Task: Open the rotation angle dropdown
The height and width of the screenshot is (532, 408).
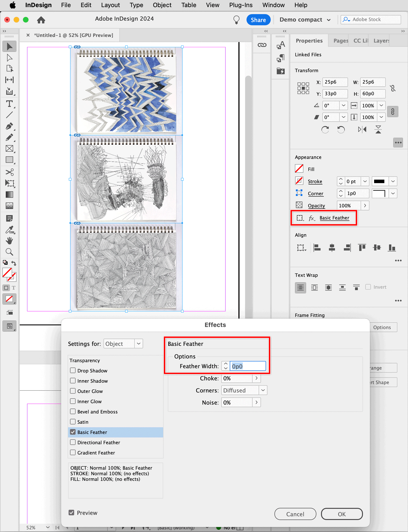Action: (x=343, y=105)
